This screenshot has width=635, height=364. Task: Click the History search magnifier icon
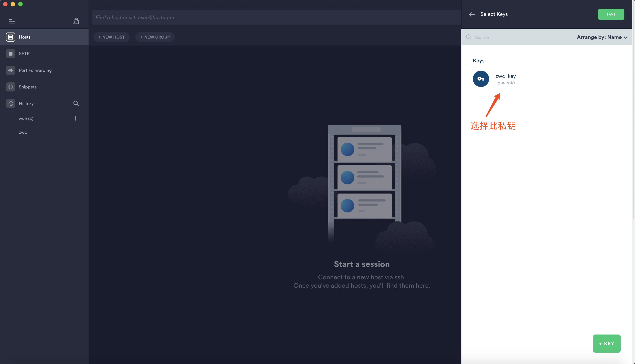point(76,104)
